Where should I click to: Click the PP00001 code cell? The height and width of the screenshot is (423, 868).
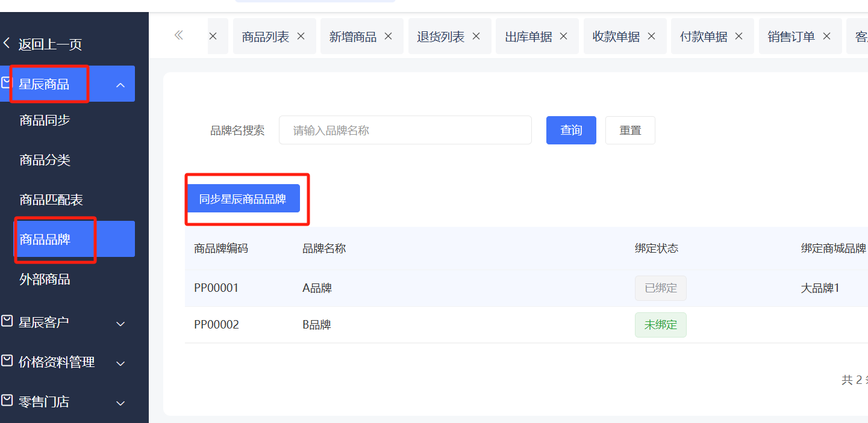pos(216,288)
